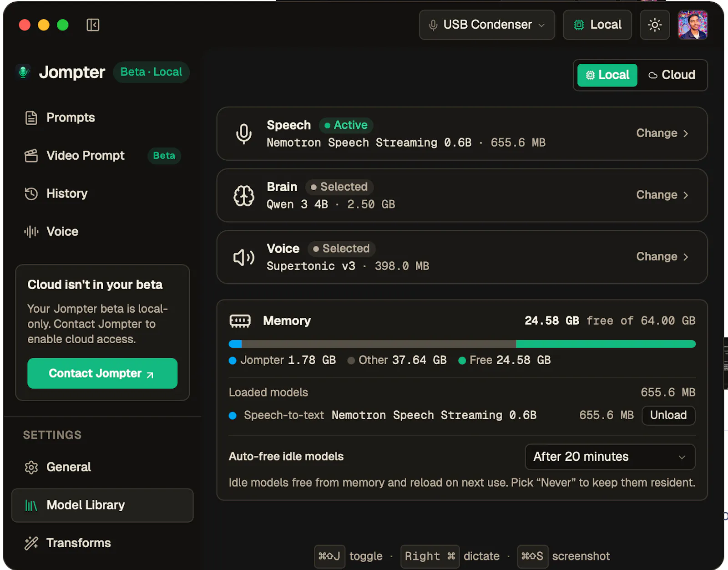Image resolution: width=728 pixels, height=570 pixels.
Task: Click the green window zoom button
Action: [63, 25]
